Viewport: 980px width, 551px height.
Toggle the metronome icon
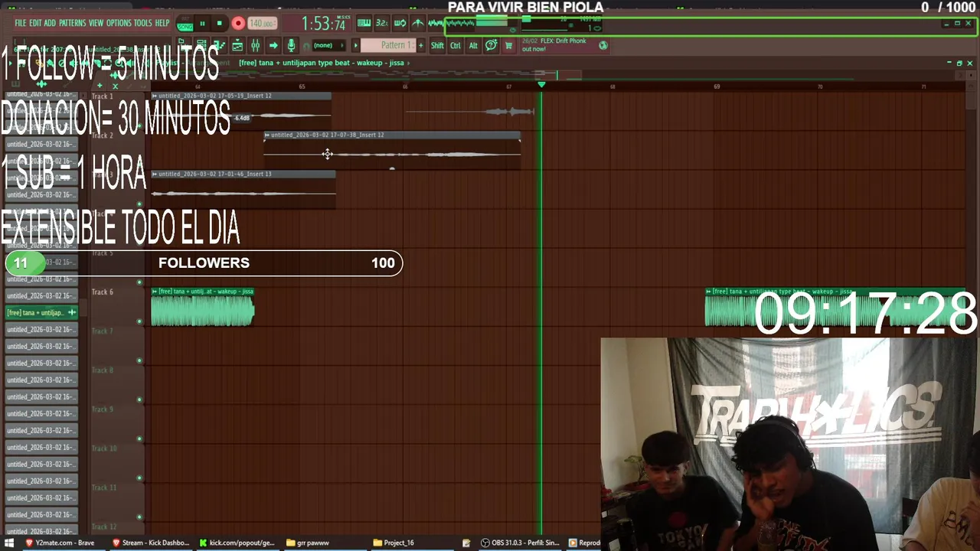(x=417, y=24)
